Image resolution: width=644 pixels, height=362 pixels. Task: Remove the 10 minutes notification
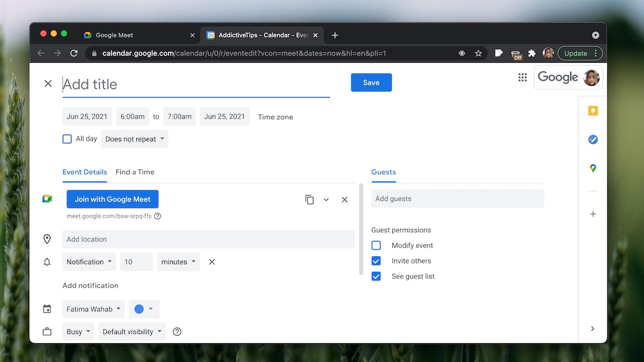(x=211, y=262)
